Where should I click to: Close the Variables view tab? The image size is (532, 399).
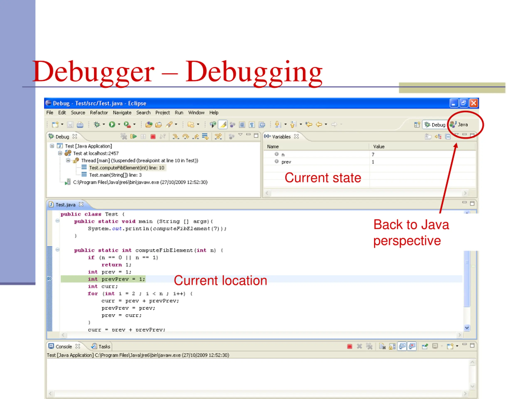click(297, 136)
